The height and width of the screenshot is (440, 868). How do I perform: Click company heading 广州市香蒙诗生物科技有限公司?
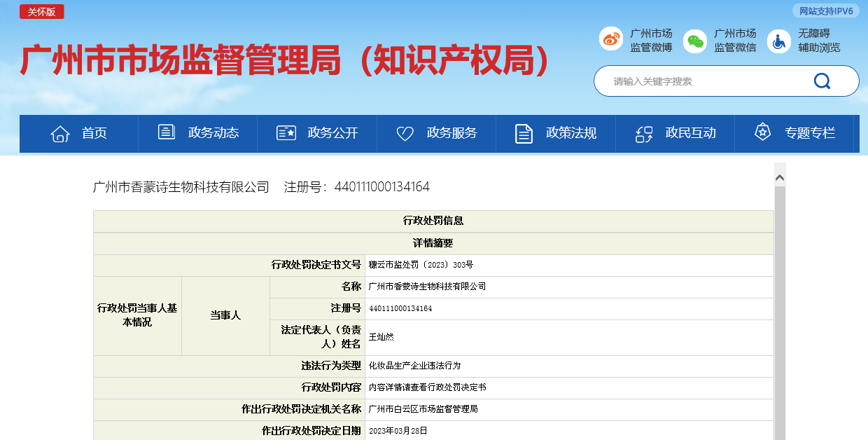(x=181, y=187)
